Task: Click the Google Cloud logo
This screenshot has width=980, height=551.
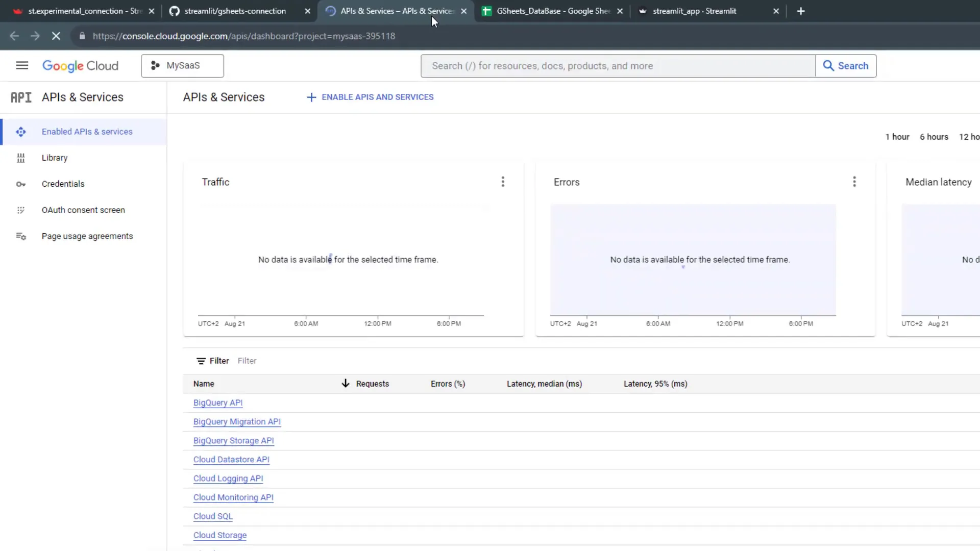Action: click(x=80, y=66)
